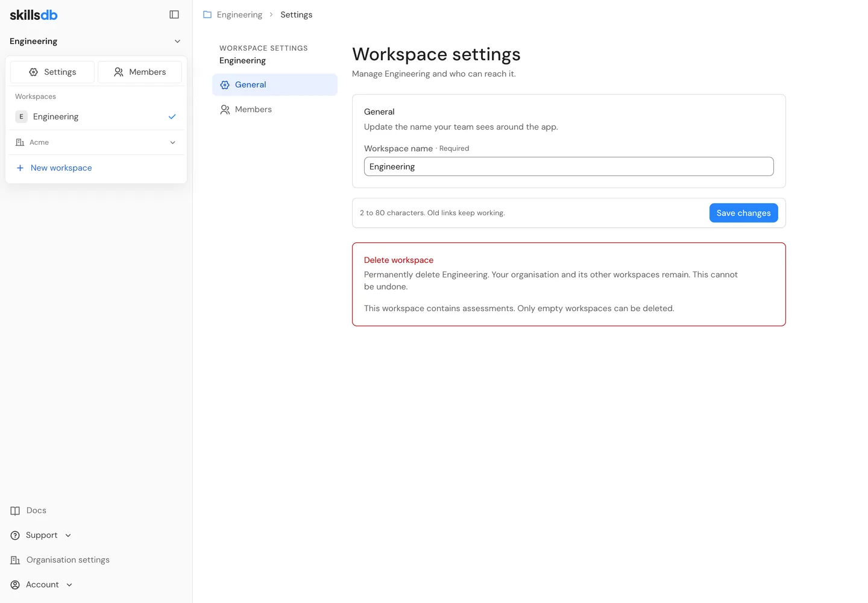Click the E avatar for the Engineering workspace

point(21,116)
